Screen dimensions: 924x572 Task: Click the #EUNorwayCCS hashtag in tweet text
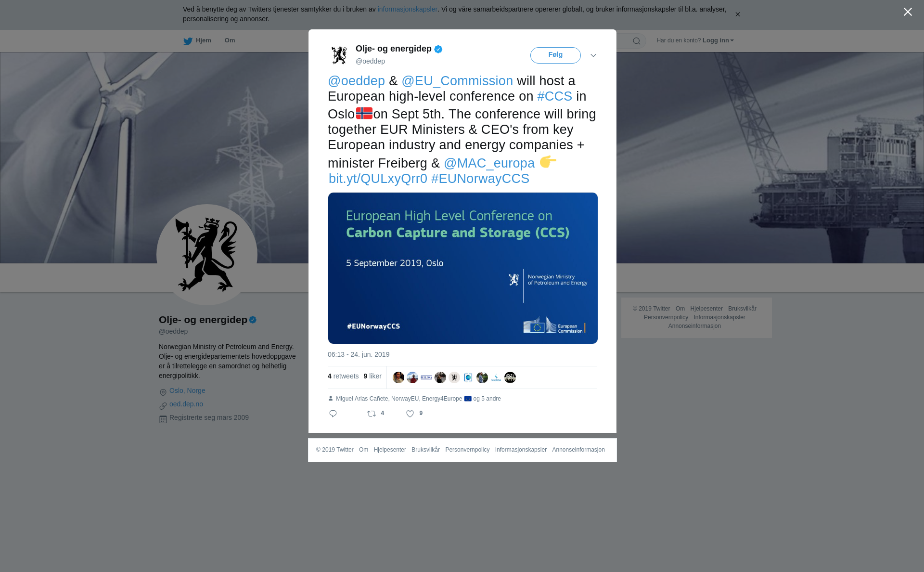tap(480, 179)
